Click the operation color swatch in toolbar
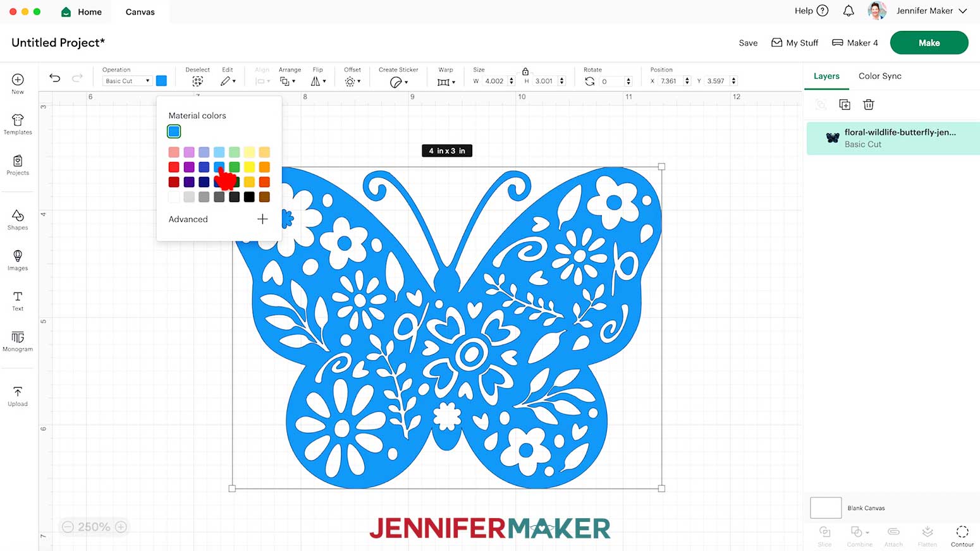Viewport: 980px width, 551px height. 161,81
